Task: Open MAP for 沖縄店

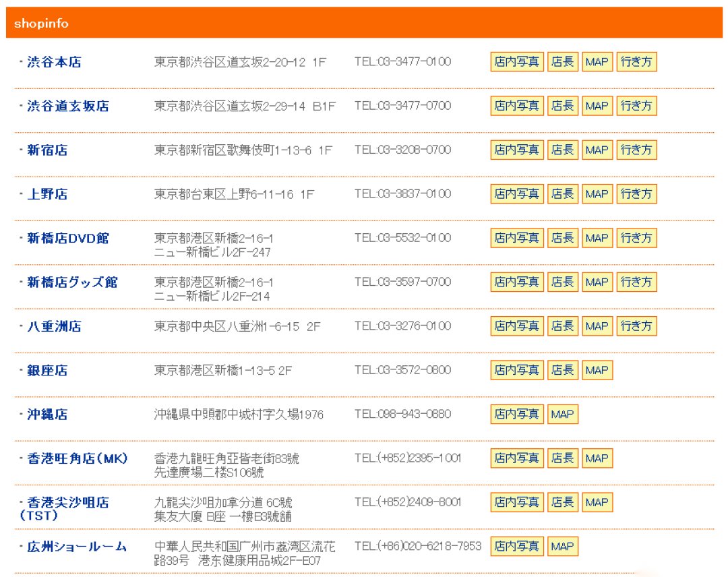Action: click(563, 414)
